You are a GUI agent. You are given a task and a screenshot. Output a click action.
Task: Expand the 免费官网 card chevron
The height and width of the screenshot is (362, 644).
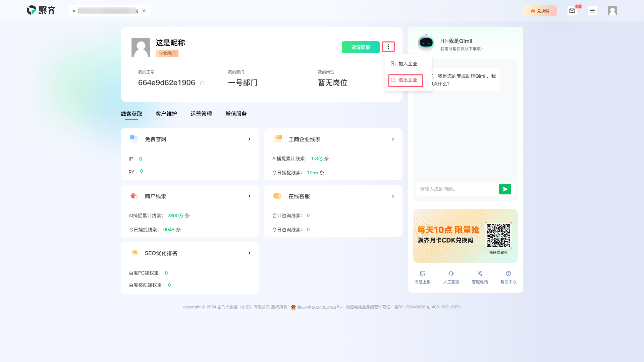(x=249, y=139)
